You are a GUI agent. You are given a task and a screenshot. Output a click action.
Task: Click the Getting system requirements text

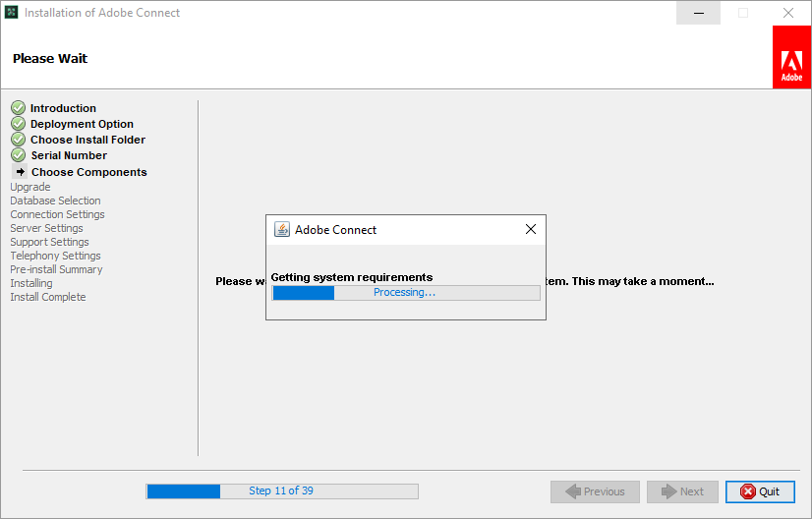352,277
